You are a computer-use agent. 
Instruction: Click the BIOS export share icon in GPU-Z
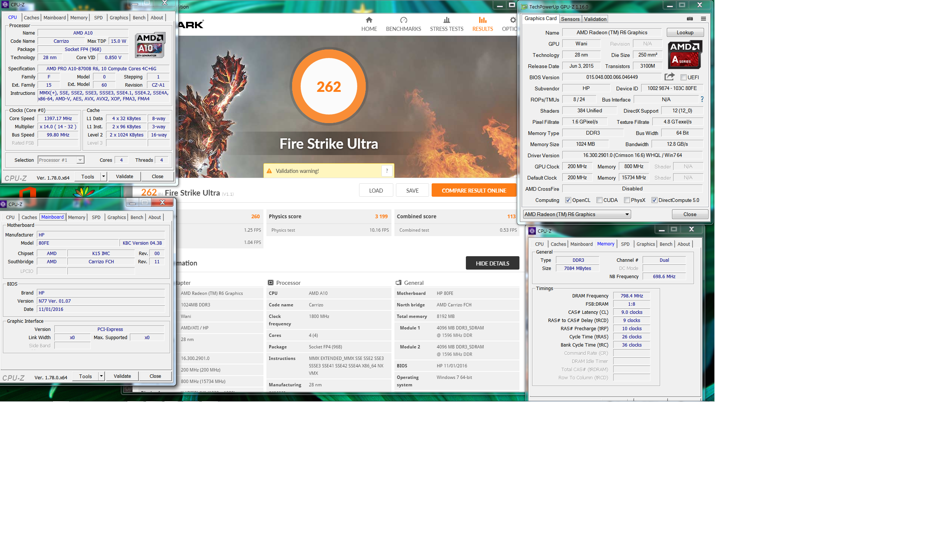click(x=669, y=77)
